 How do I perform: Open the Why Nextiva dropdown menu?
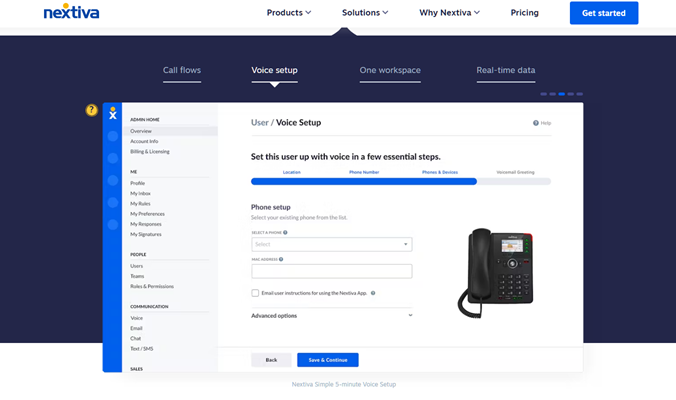click(449, 13)
